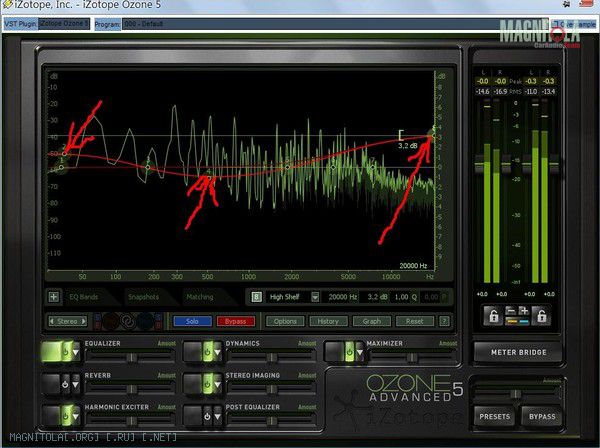
Task: Select EQ node 2 on the curve
Action: [64, 154]
